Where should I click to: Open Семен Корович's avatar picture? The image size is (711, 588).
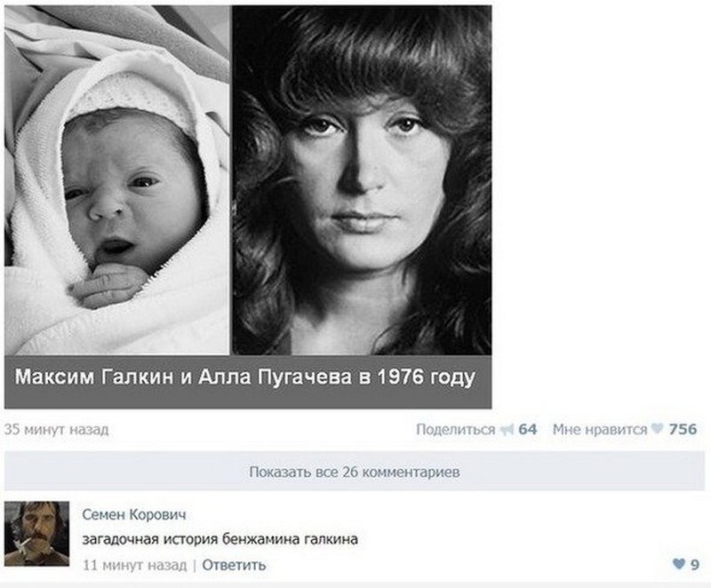(x=36, y=534)
